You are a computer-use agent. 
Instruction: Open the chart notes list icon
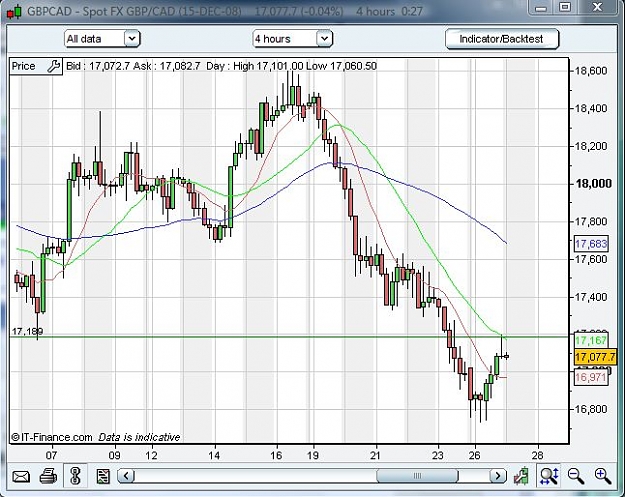pyautogui.click(x=103, y=476)
